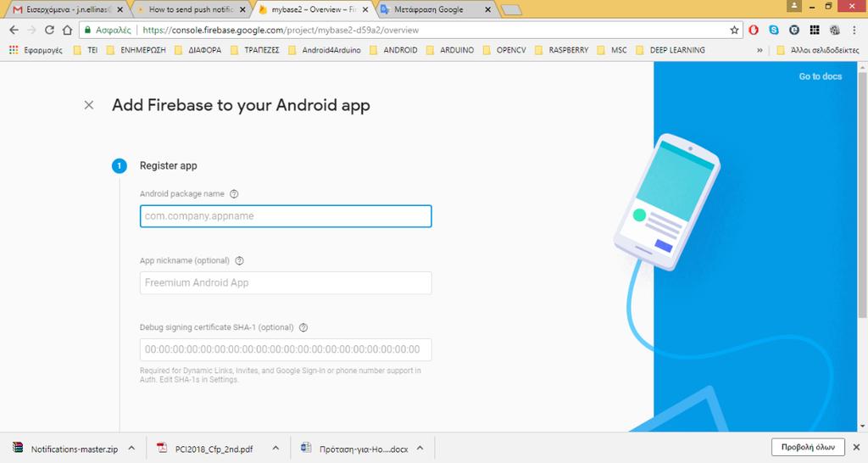Focus the Android package name field
The width and height of the screenshot is (868, 463).
286,216
